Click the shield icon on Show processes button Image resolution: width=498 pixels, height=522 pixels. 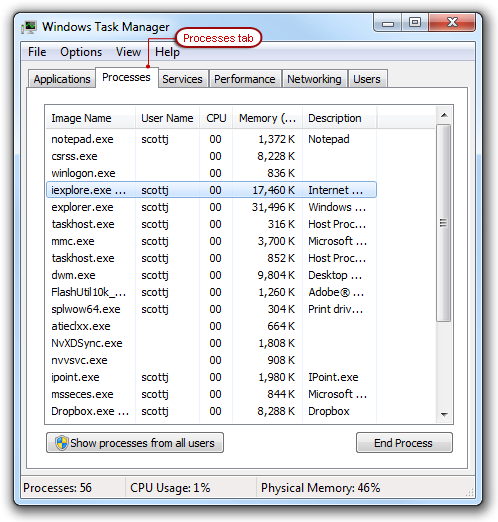62,443
